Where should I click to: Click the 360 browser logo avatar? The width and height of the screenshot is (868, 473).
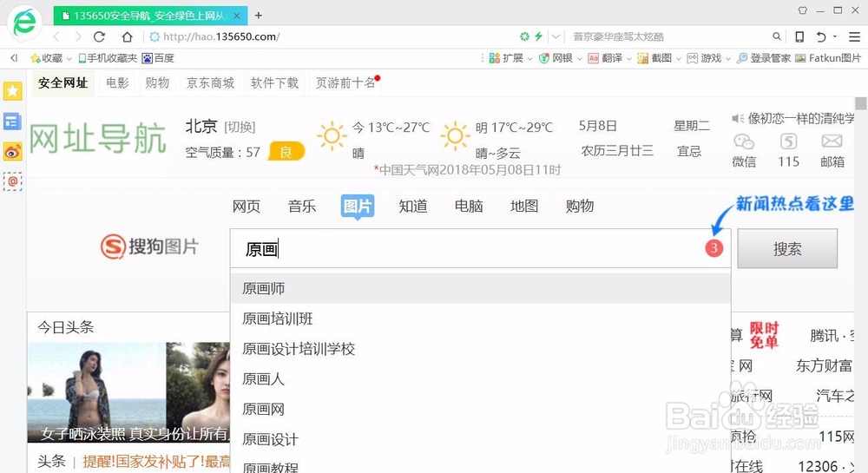tap(25, 22)
